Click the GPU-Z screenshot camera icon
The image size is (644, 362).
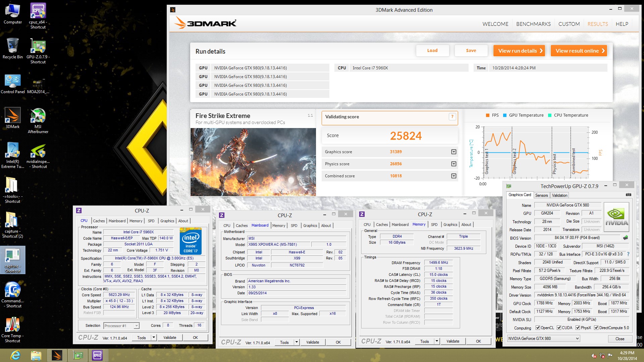coord(628,195)
